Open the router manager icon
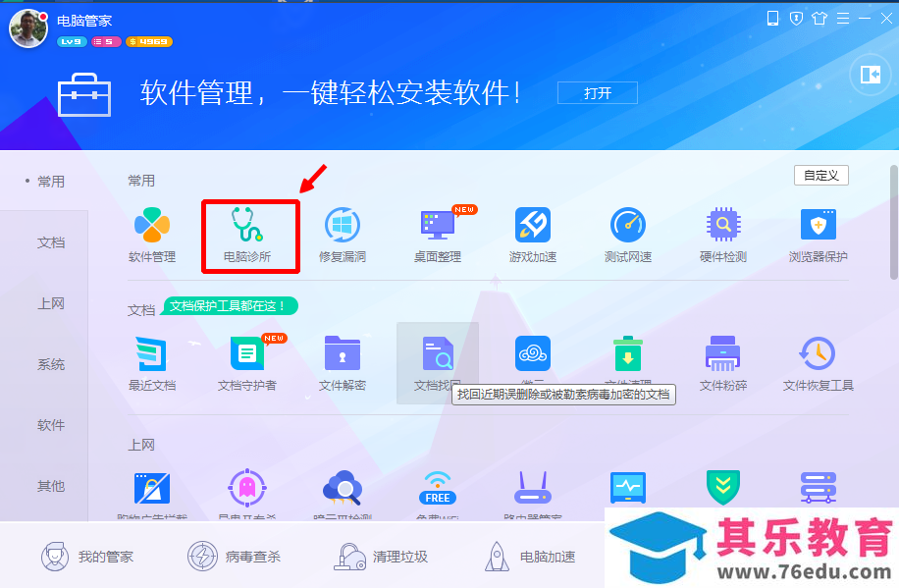This screenshot has width=899, height=588. (x=533, y=488)
